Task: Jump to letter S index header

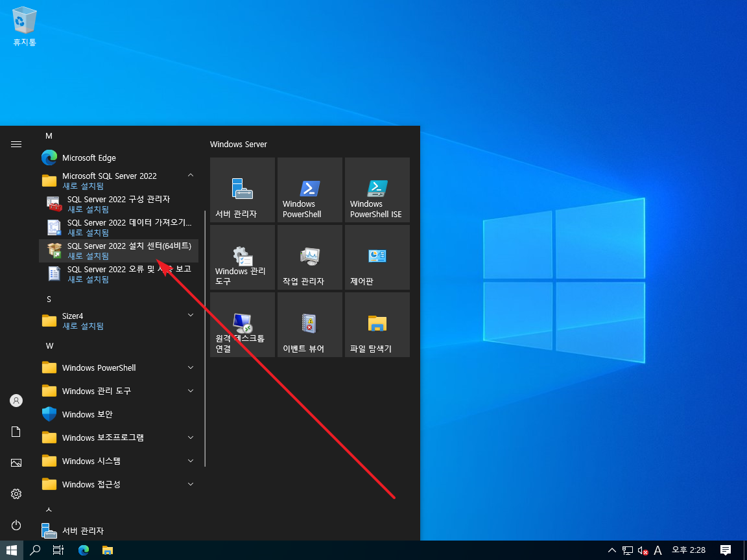Action: click(x=49, y=299)
